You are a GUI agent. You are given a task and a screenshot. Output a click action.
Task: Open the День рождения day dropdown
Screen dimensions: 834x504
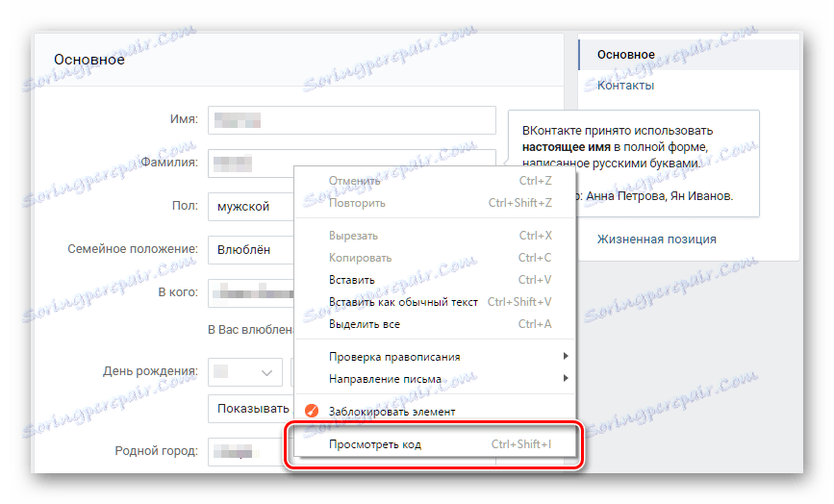[x=245, y=372]
